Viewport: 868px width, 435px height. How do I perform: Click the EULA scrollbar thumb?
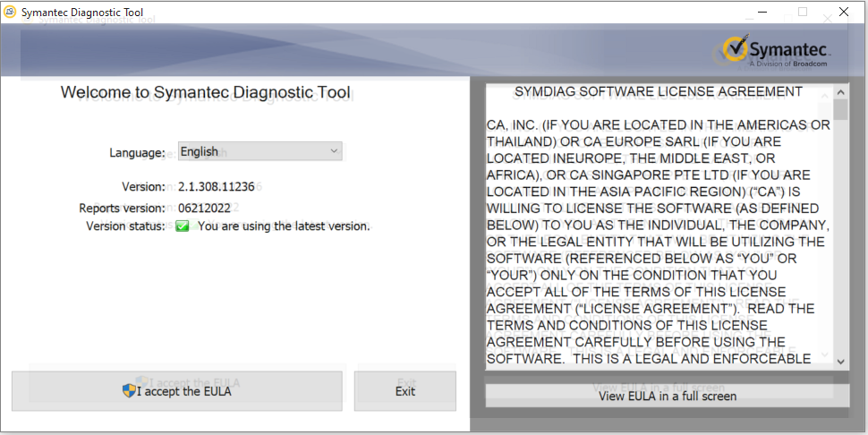coord(841,109)
